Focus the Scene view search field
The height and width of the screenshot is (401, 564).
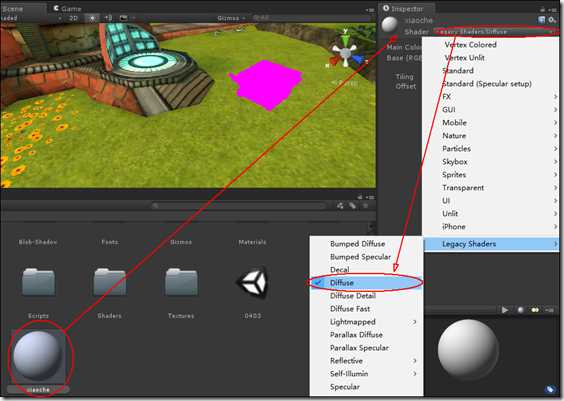(x=309, y=18)
